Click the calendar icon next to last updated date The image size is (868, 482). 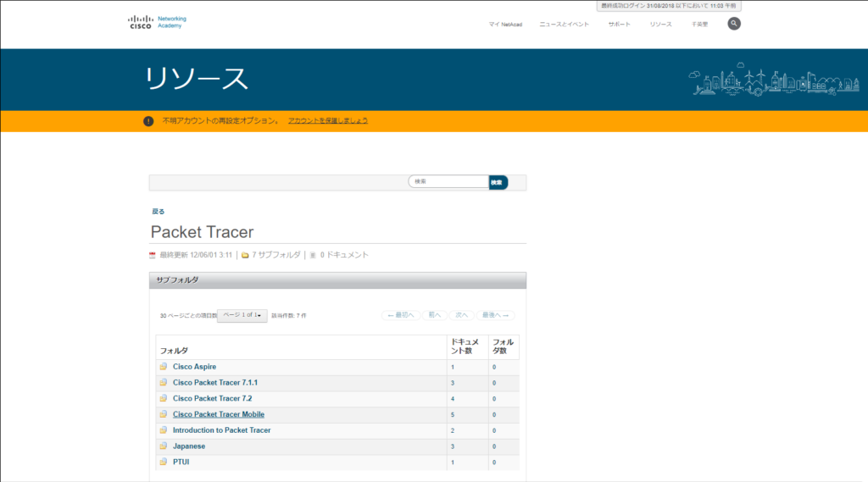(x=153, y=255)
